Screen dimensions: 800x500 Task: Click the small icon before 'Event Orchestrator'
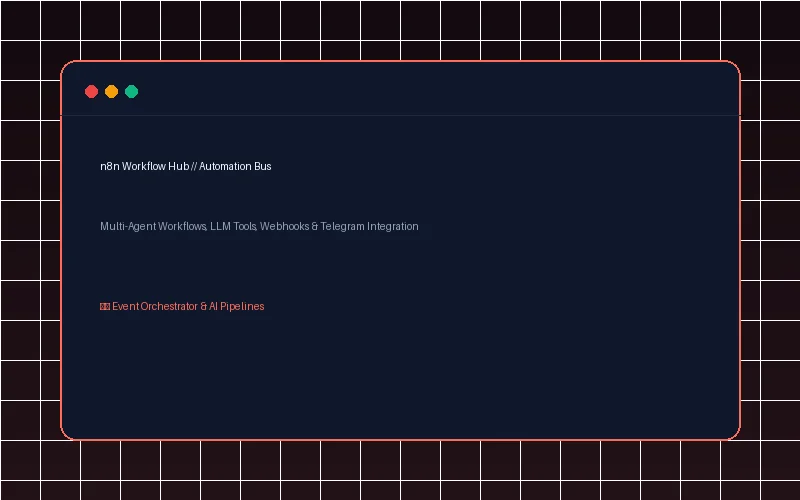point(105,307)
